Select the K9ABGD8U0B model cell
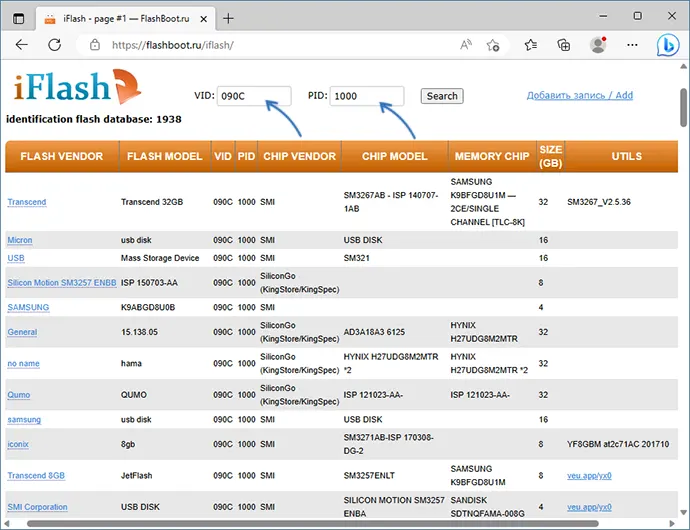Image resolution: width=690 pixels, height=530 pixels. (x=148, y=307)
